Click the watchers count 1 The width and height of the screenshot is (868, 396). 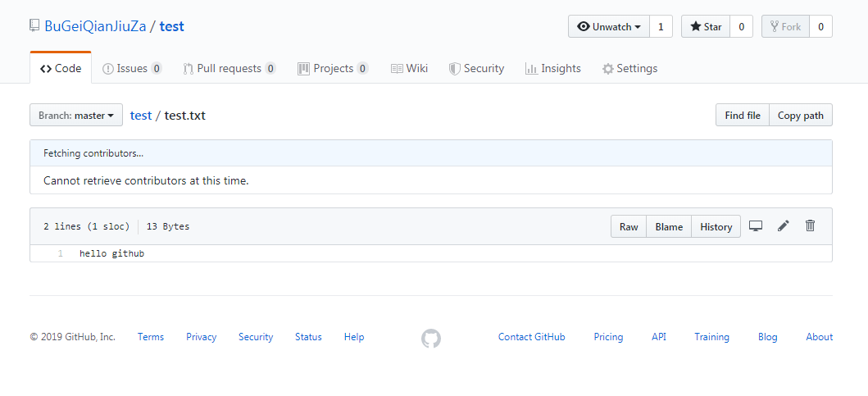coord(661,26)
